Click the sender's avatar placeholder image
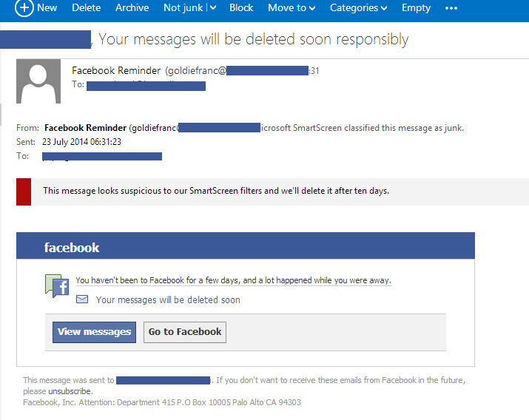Screen dimensions: 529x420 coord(38,81)
